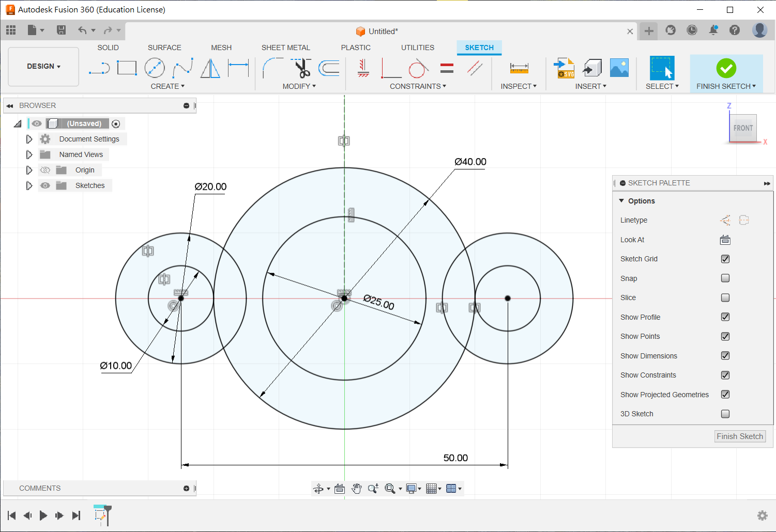
Task: Activate the Fit Point Spline tool
Action: [182, 68]
